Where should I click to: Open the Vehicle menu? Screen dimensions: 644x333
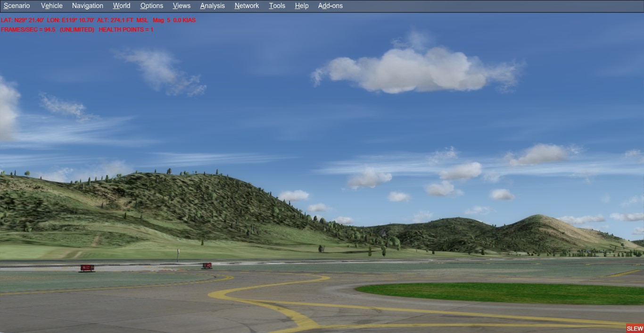click(51, 6)
